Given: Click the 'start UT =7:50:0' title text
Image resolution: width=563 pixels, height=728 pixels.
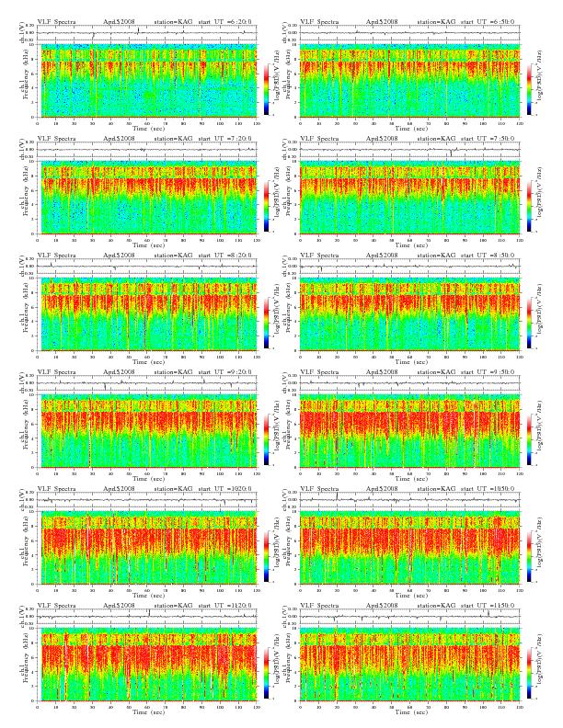Looking at the screenshot, I should click(488, 139).
